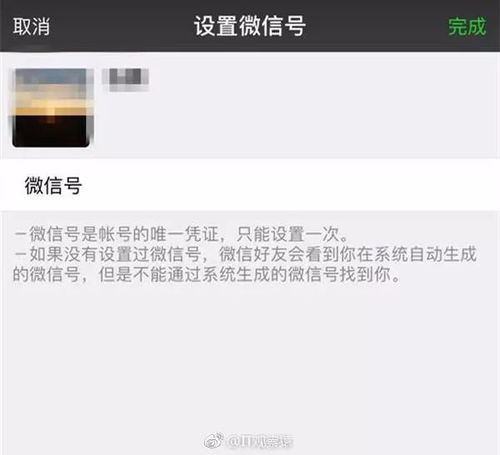Screen dimensions: 500x455
Task: Click the 设置微信号 page title
Action: [x=250, y=26]
